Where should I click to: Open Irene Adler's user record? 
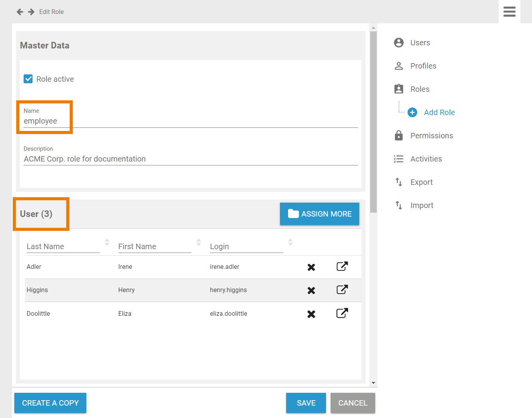[342, 266]
